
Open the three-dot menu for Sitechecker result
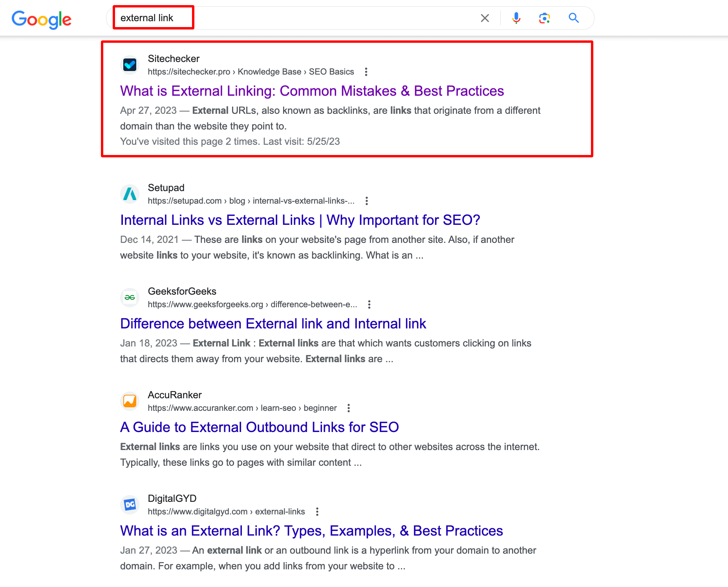366,72
